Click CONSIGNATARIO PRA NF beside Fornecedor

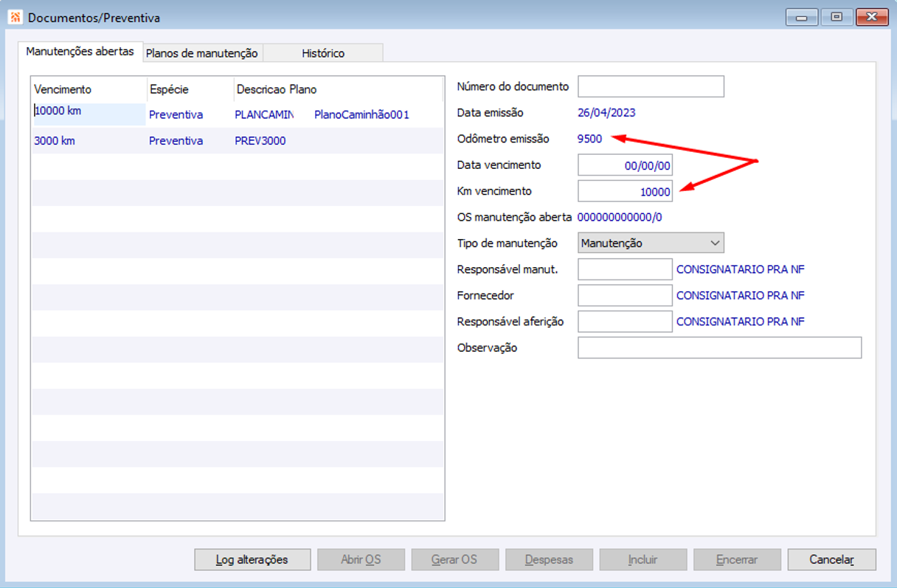[741, 295]
